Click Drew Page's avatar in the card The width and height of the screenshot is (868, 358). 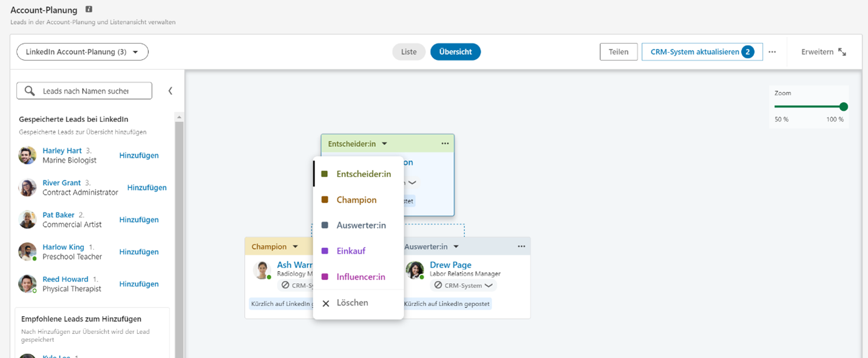point(415,270)
